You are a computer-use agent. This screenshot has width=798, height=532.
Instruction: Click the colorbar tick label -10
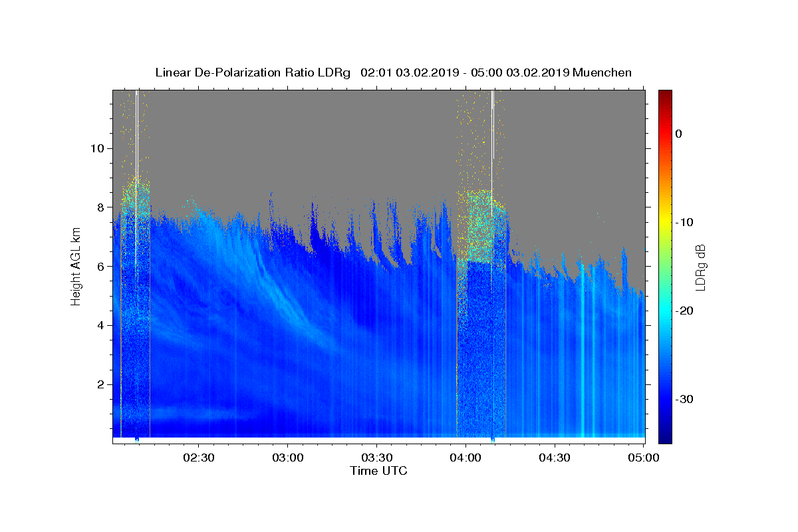[x=685, y=222]
